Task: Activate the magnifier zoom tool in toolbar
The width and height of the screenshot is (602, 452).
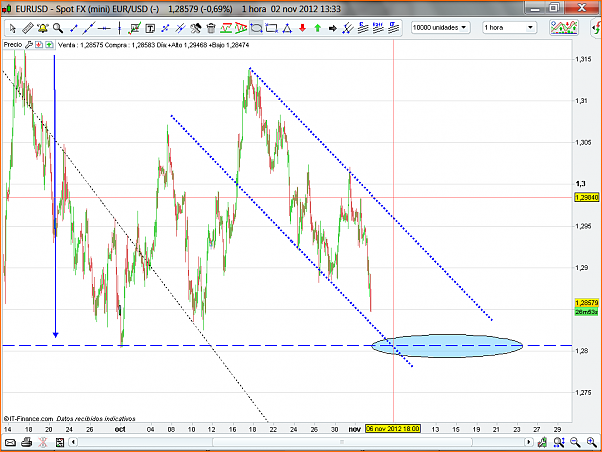Action: pyautogui.click(x=58, y=28)
